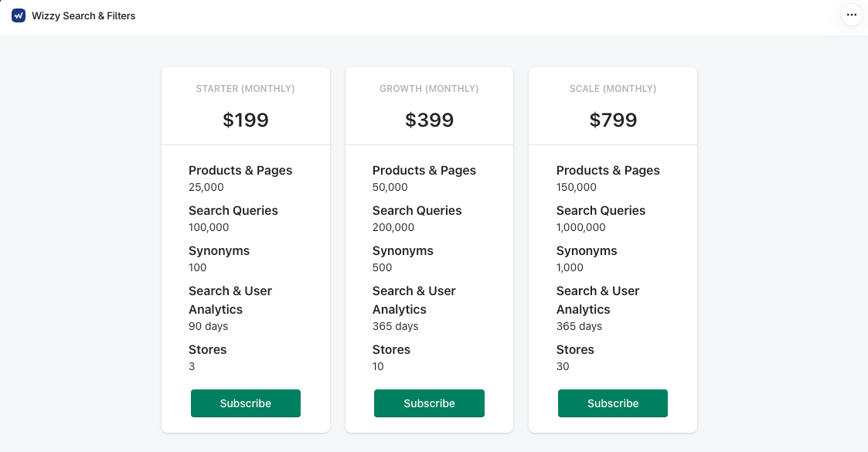Select the STARTER (MONTHLY) heading

[x=245, y=89]
